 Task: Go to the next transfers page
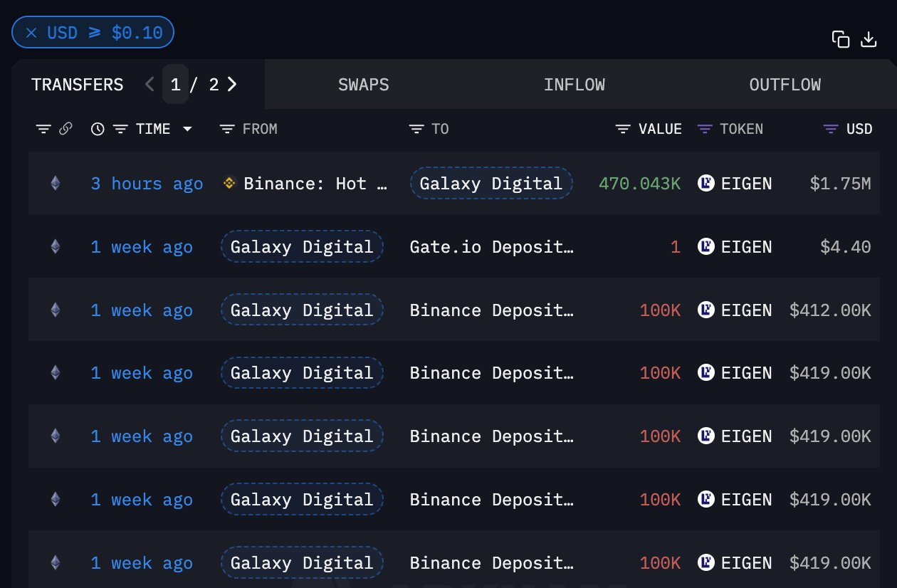[232, 85]
